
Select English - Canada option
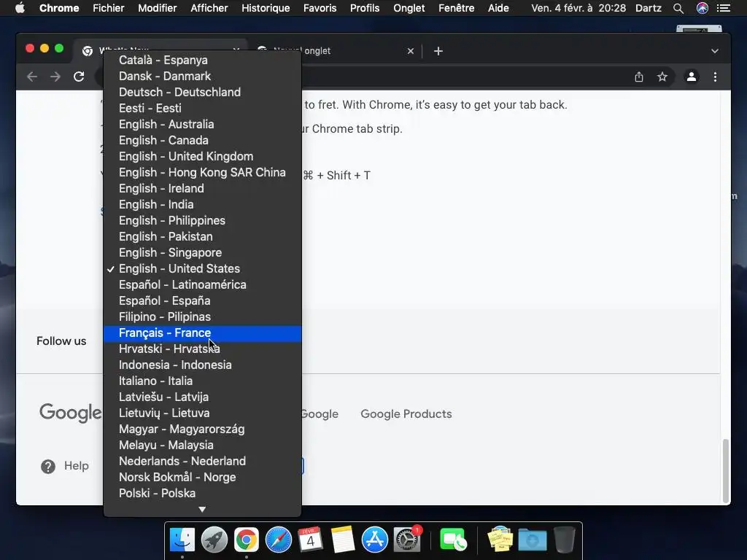click(202, 141)
